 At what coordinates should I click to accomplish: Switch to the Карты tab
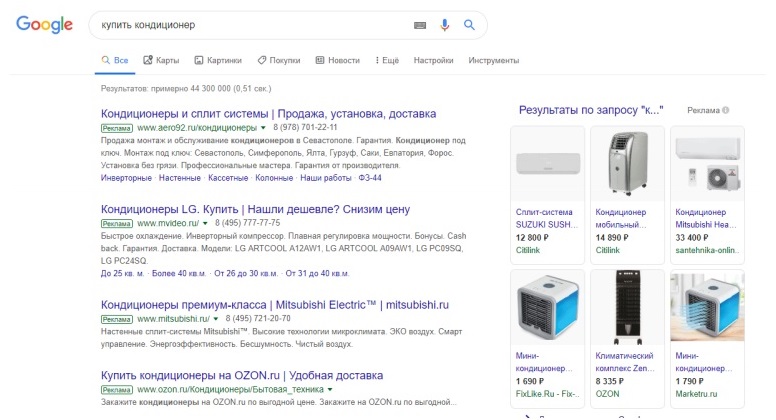pos(161,60)
